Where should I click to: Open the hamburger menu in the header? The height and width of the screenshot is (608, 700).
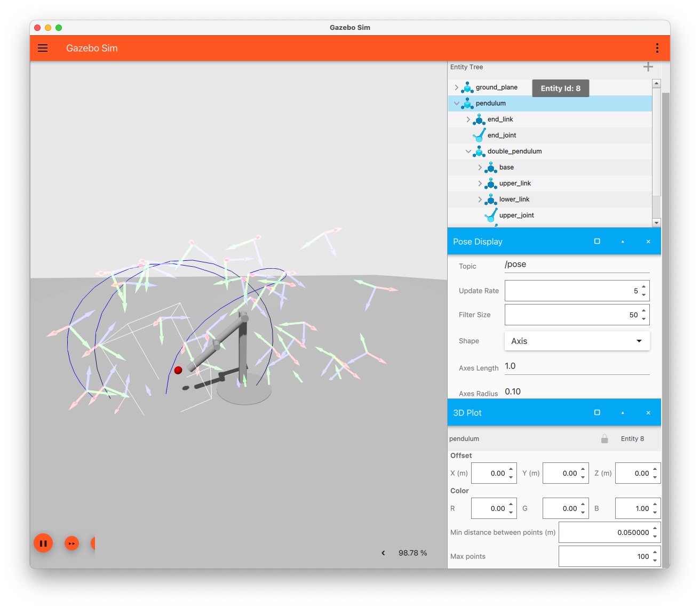tap(43, 48)
